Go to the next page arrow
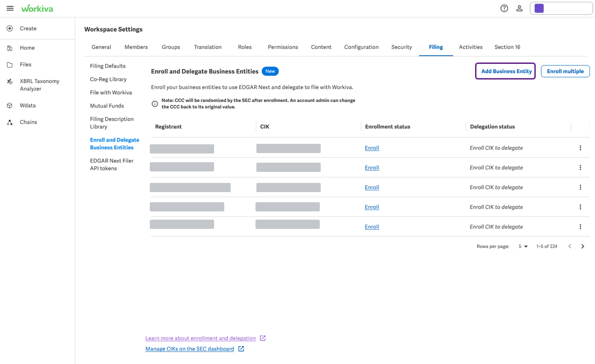Image resolution: width=595 pixels, height=364 pixels. click(583, 246)
